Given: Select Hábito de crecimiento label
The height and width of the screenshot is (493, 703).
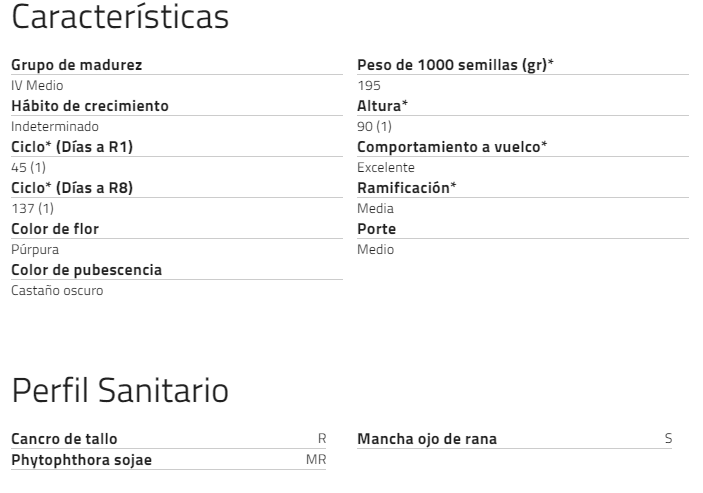Looking at the screenshot, I should click(90, 106).
